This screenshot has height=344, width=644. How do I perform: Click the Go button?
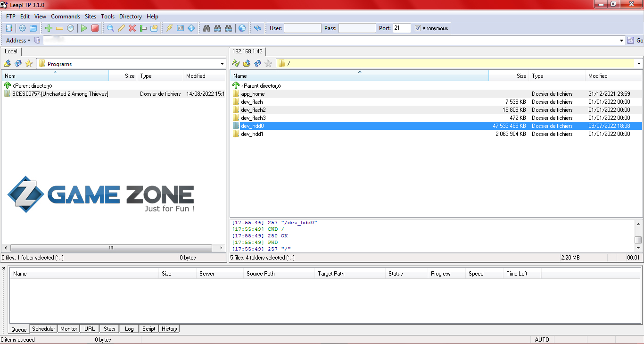pos(635,41)
